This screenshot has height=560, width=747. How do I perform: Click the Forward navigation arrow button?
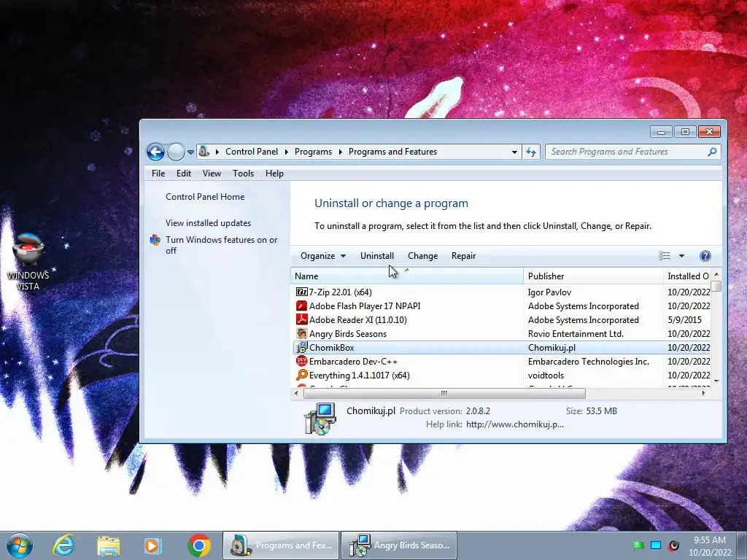pos(176,152)
